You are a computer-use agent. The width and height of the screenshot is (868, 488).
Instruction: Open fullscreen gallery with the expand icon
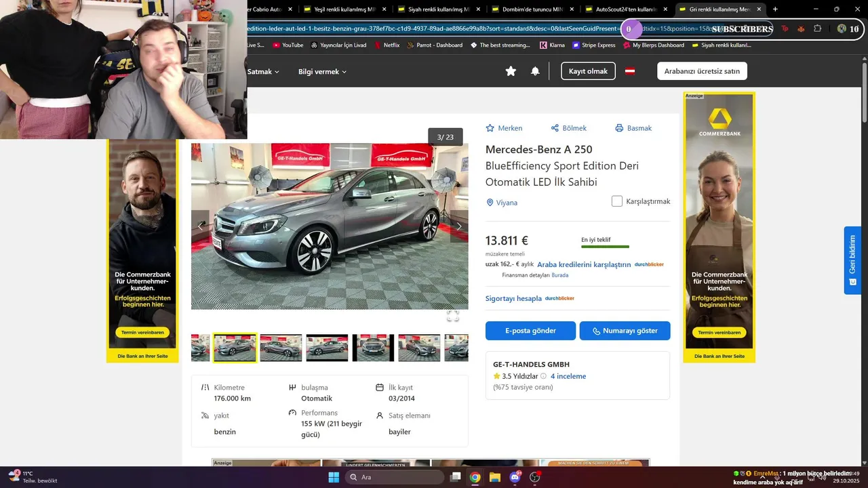pos(453,316)
